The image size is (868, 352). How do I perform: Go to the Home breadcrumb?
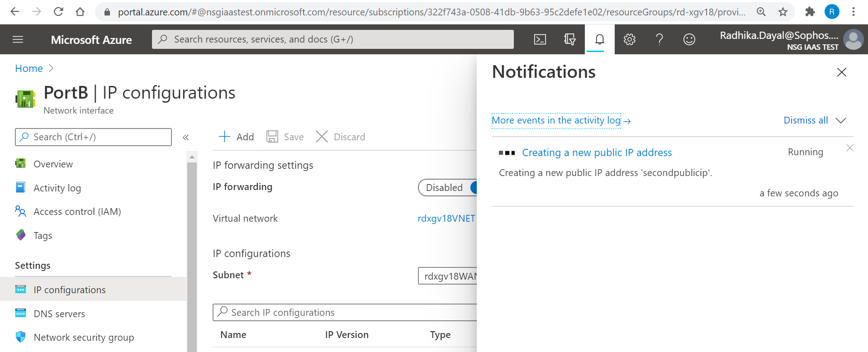[x=29, y=69]
